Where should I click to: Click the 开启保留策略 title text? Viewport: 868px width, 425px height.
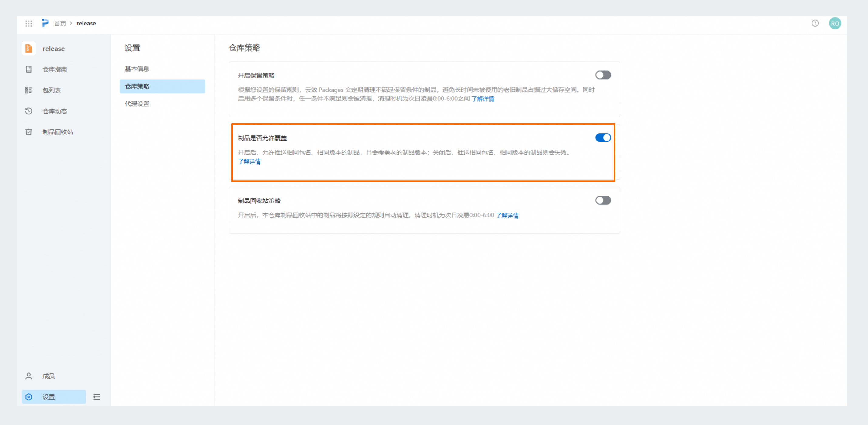tap(256, 75)
